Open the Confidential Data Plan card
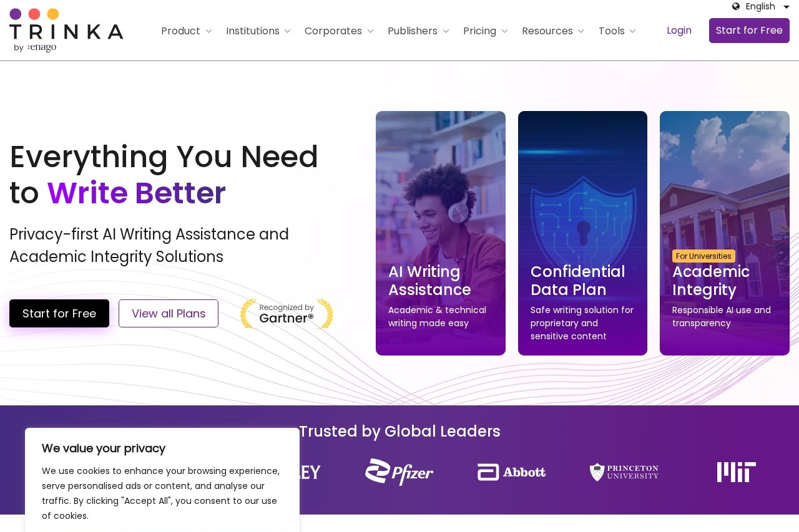 [582, 233]
